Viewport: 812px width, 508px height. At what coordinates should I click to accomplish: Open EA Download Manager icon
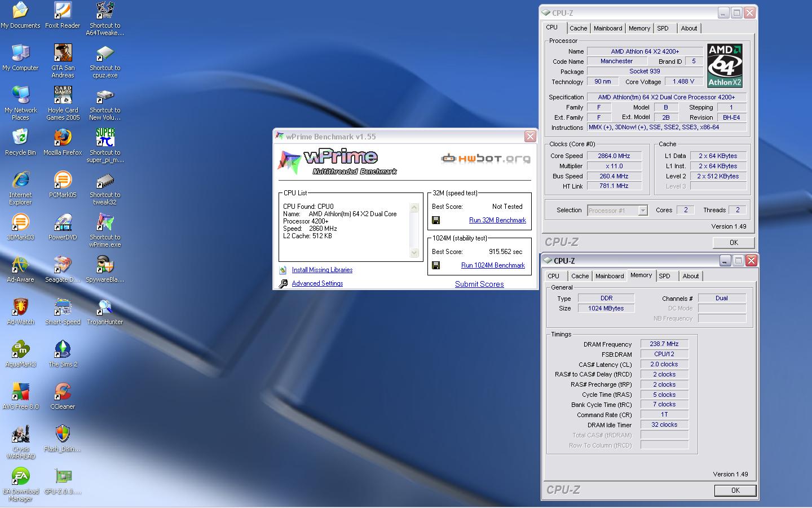[x=20, y=484]
